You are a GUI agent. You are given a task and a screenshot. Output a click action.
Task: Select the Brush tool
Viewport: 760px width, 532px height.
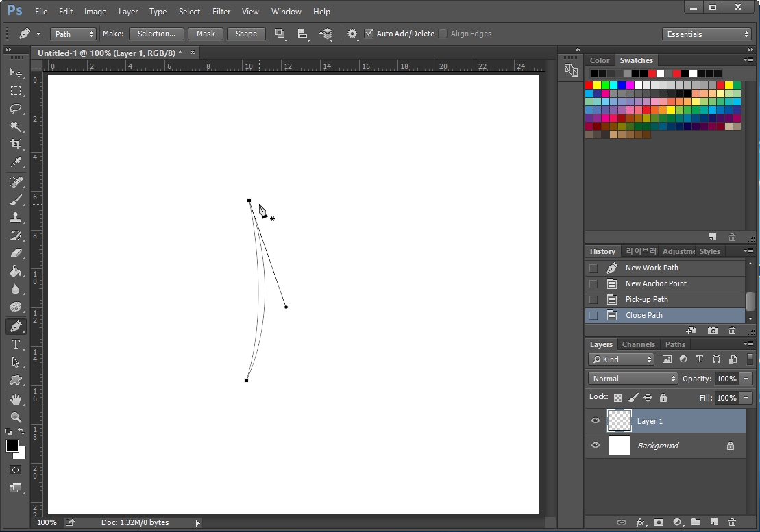pos(16,200)
